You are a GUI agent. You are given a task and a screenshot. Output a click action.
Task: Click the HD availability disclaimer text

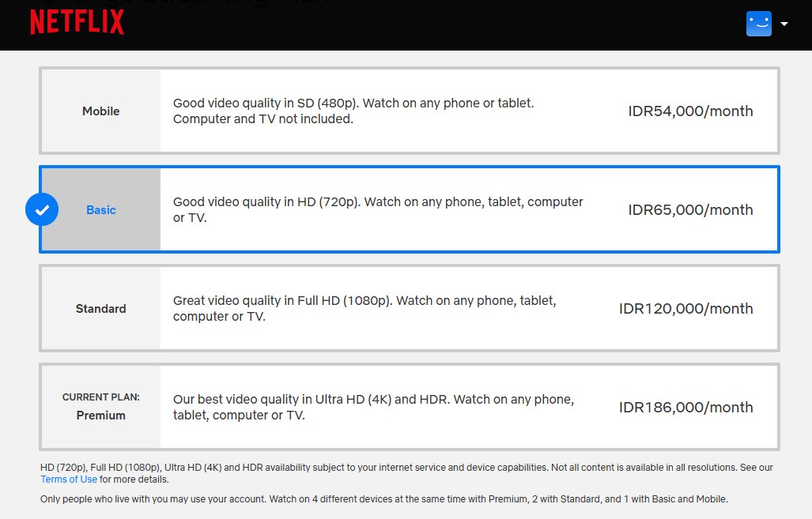coord(406,473)
